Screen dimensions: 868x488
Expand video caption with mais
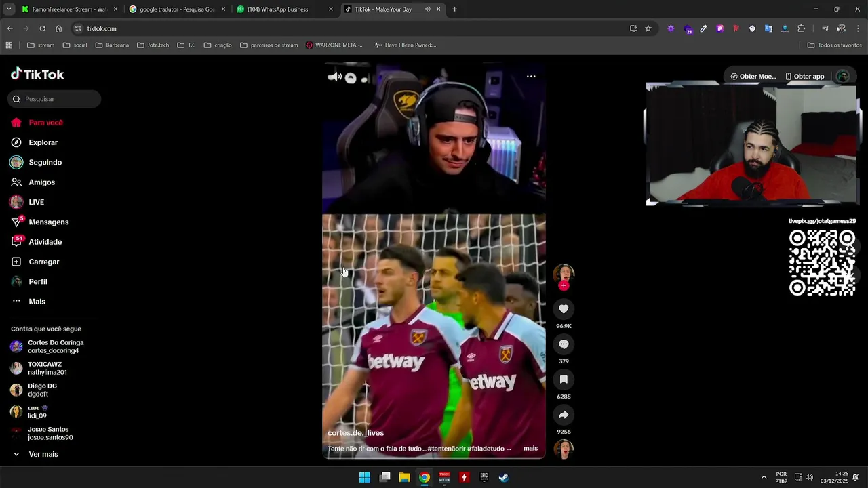(530, 448)
